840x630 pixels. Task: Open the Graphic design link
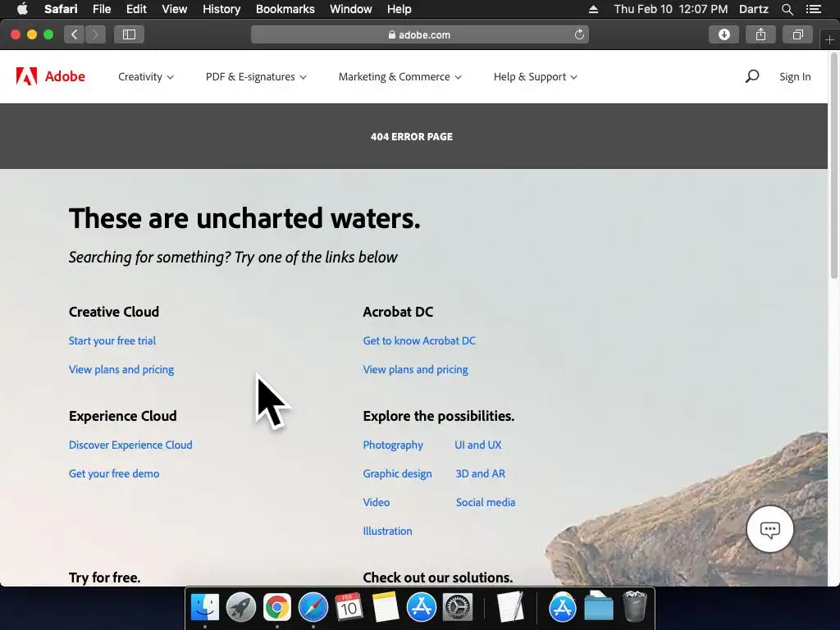tap(397, 473)
